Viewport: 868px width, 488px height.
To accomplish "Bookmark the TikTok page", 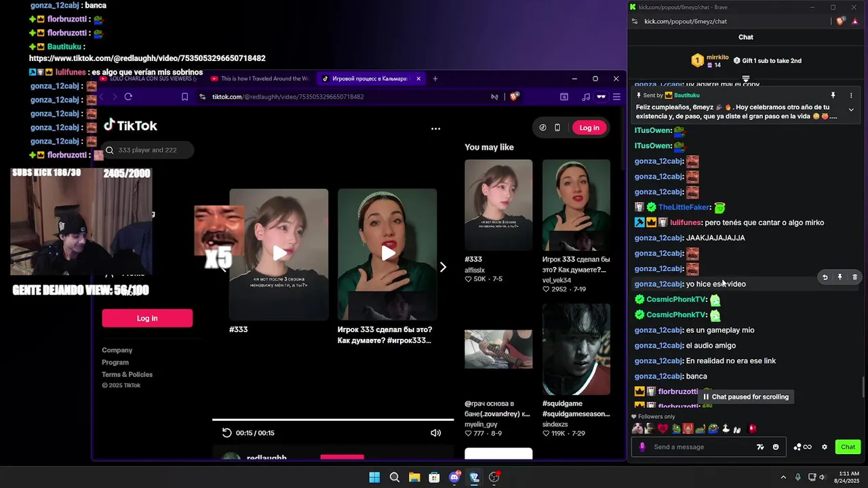I will pyautogui.click(x=184, y=97).
